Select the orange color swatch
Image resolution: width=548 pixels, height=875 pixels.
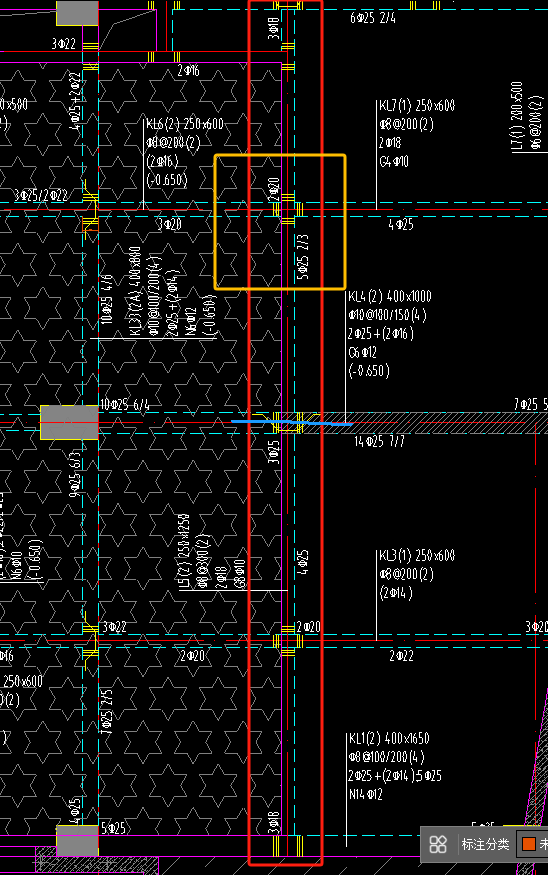pyautogui.click(x=528, y=844)
